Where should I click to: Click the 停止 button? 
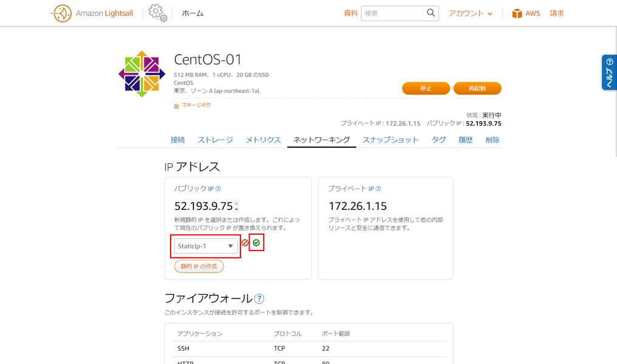pyautogui.click(x=426, y=89)
